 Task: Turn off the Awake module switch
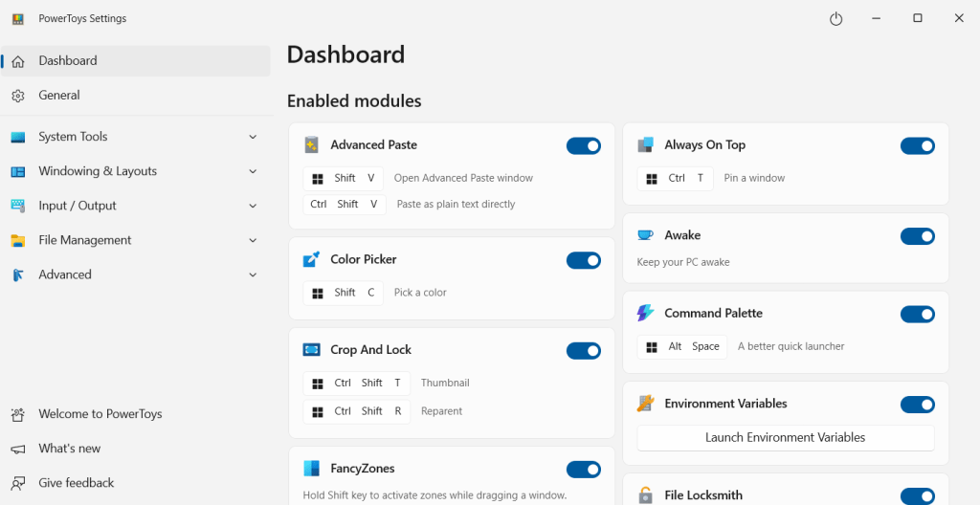917,236
